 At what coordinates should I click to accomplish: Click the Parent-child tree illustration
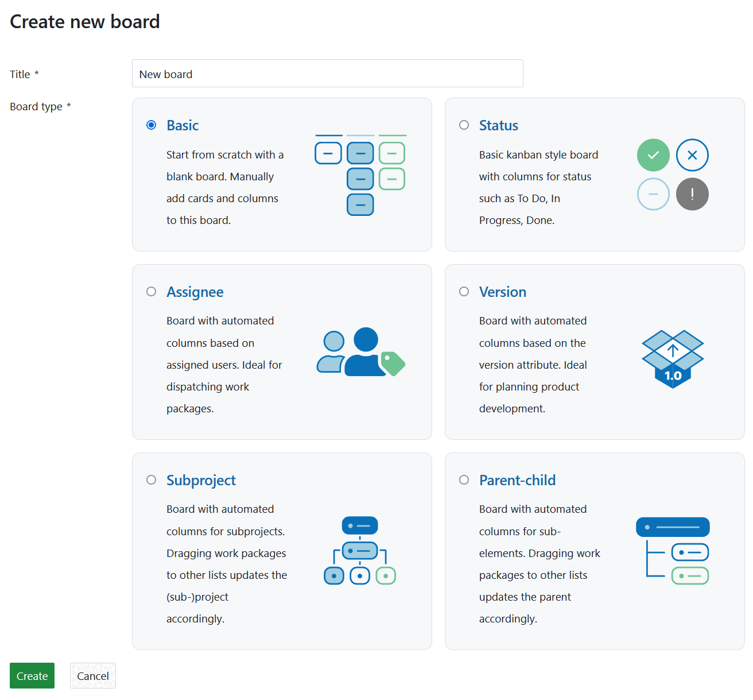click(x=673, y=550)
